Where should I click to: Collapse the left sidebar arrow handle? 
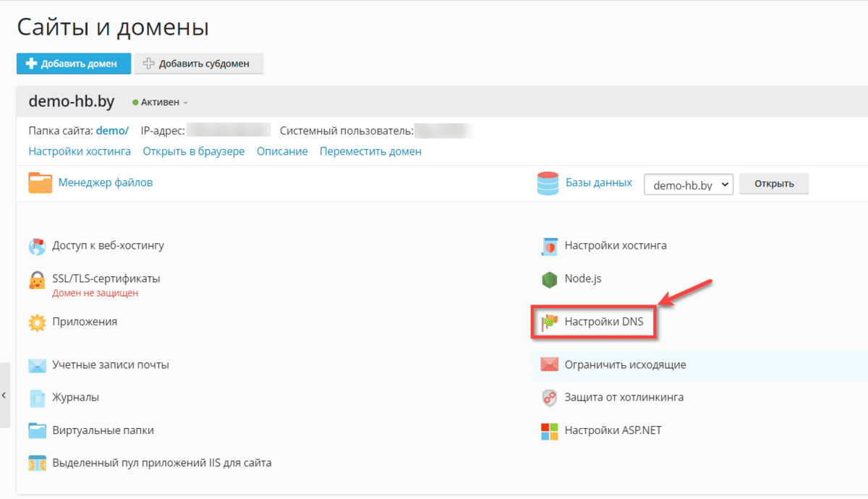click(4, 395)
